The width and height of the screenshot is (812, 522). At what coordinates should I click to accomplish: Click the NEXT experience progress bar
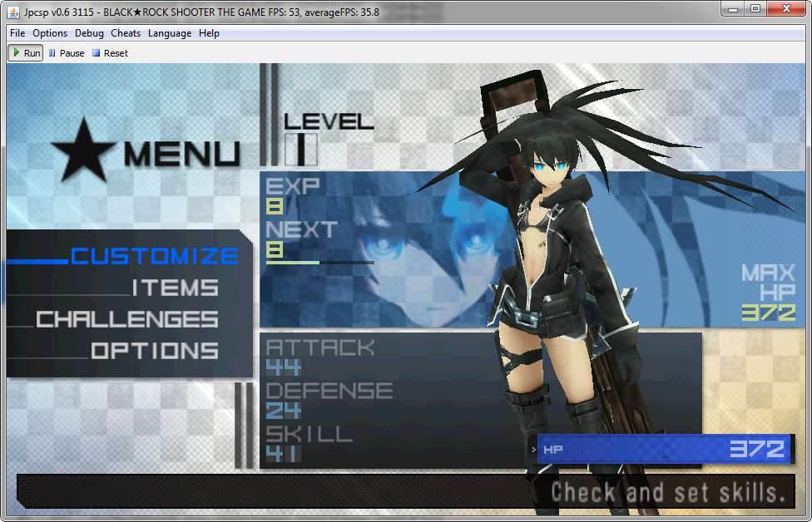(319, 263)
